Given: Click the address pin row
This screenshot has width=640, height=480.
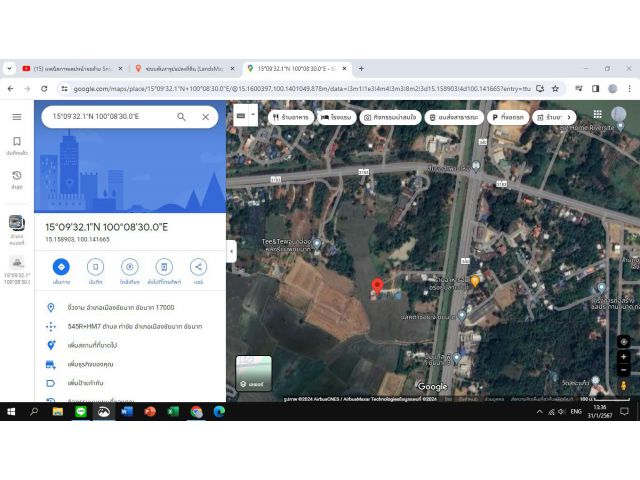Looking at the screenshot, I should tap(130, 307).
